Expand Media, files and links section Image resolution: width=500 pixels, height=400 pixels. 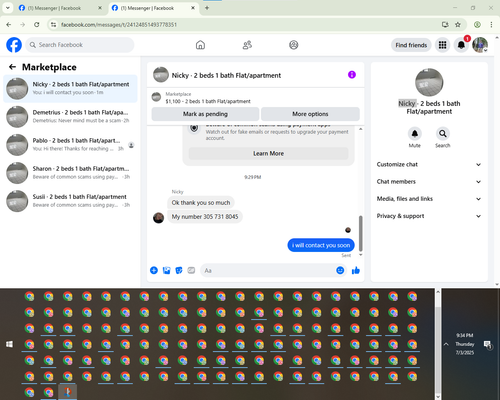click(429, 199)
